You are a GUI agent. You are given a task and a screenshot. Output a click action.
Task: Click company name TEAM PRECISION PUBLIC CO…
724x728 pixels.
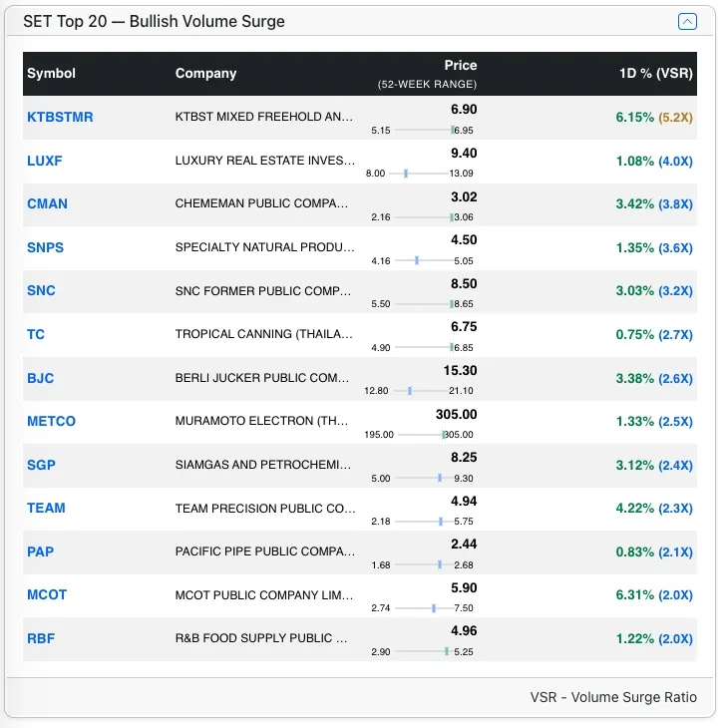click(265, 508)
